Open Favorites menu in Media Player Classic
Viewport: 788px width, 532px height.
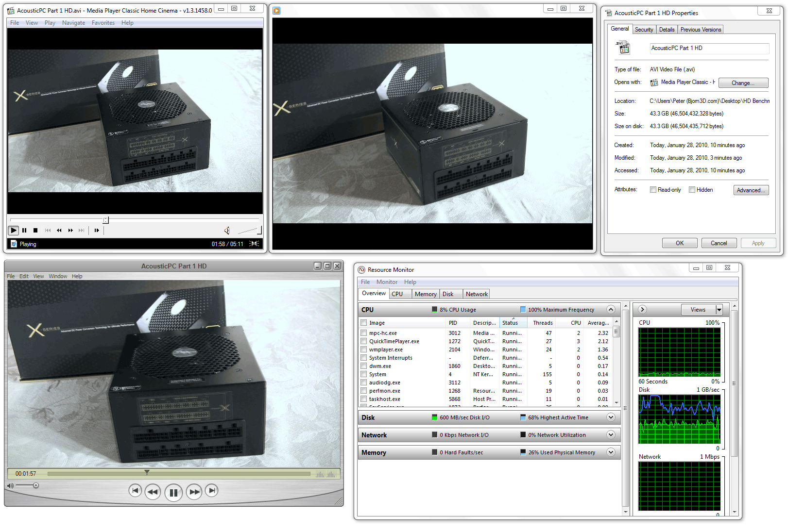coord(103,23)
